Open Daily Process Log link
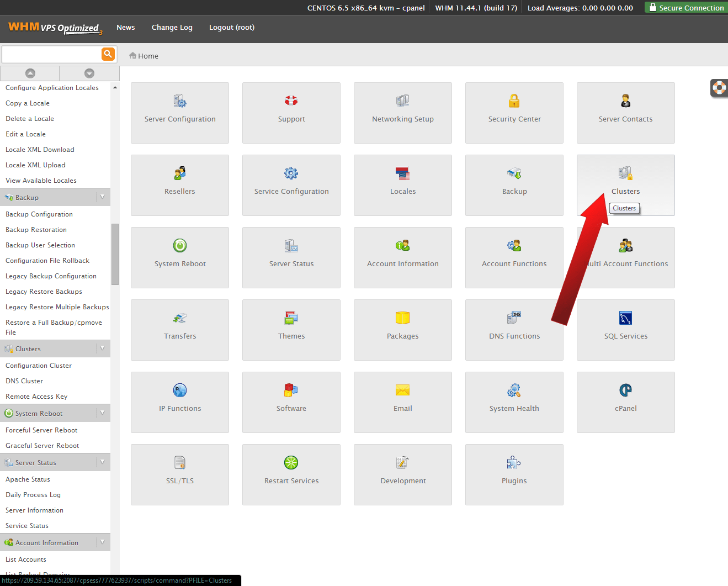The image size is (728, 586). [x=33, y=494]
